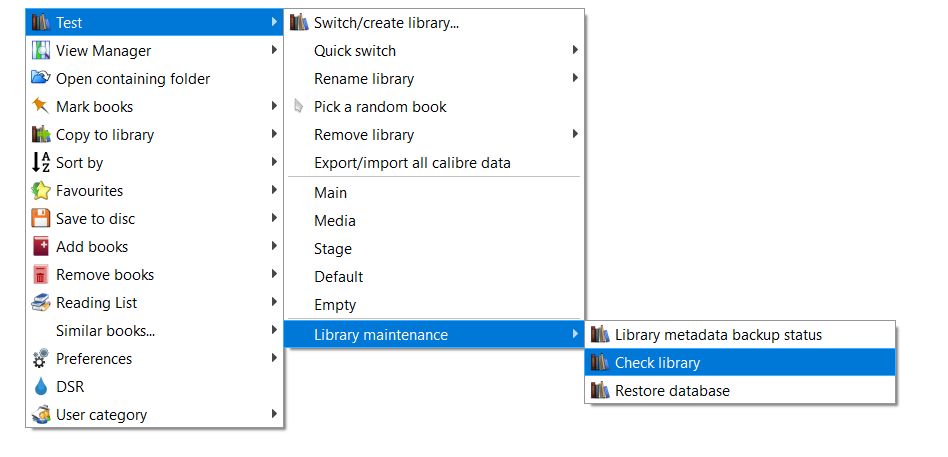Image resolution: width=948 pixels, height=457 pixels.
Task: Click the Add books red book icon
Action: [x=41, y=247]
